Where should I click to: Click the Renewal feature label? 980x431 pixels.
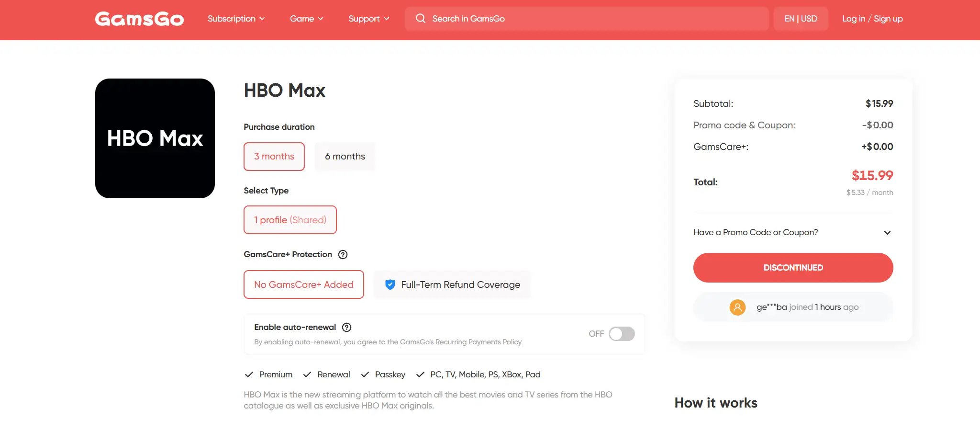coord(334,374)
